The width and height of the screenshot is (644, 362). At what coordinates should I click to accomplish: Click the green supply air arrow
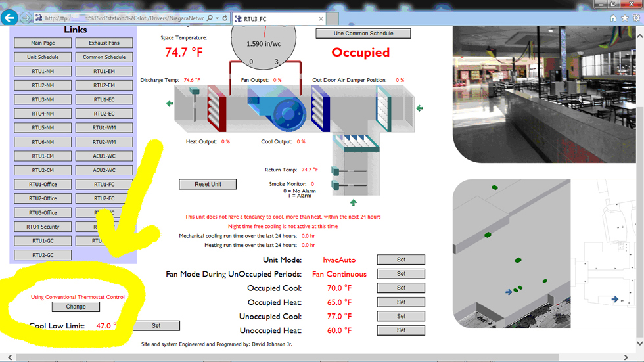point(170,103)
